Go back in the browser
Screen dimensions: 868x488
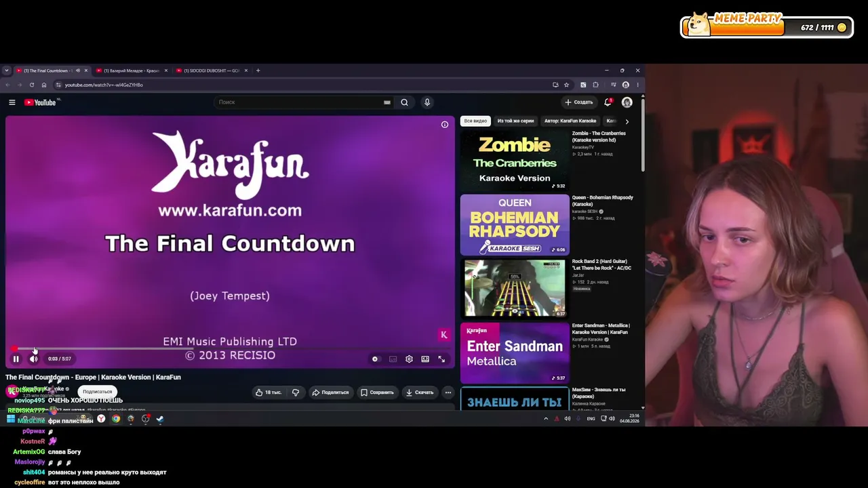[7, 85]
